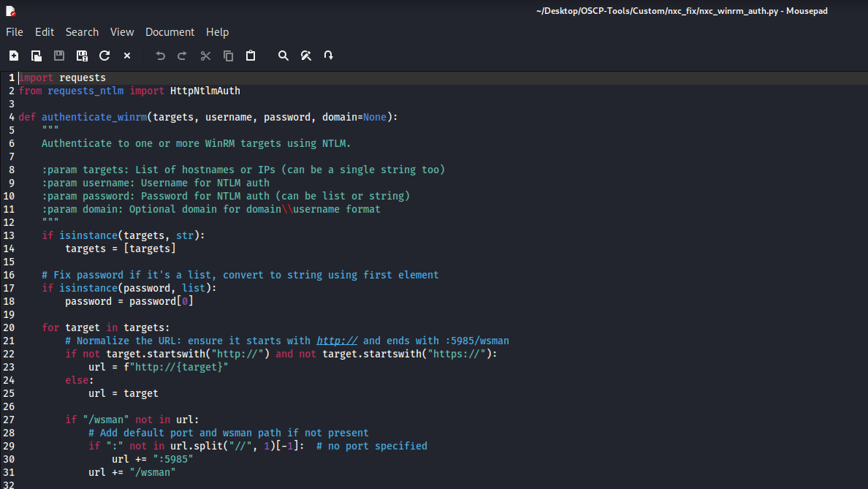868x489 pixels.
Task: Click the underlined http:// link on line 21
Action: pyautogui.click(x=336, y=341)
